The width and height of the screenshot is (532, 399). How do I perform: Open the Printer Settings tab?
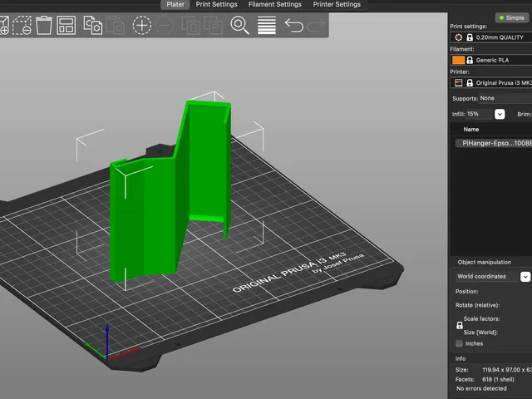pos(337,4)
